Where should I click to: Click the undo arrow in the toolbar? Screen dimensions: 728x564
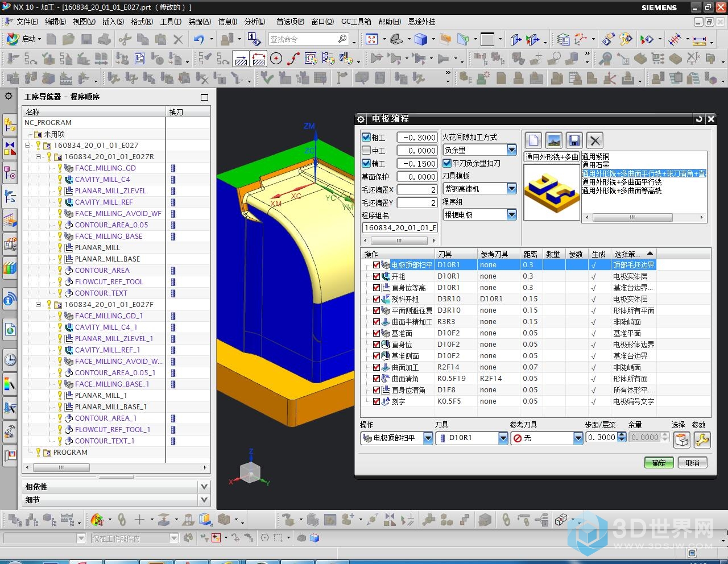(198, 39)
